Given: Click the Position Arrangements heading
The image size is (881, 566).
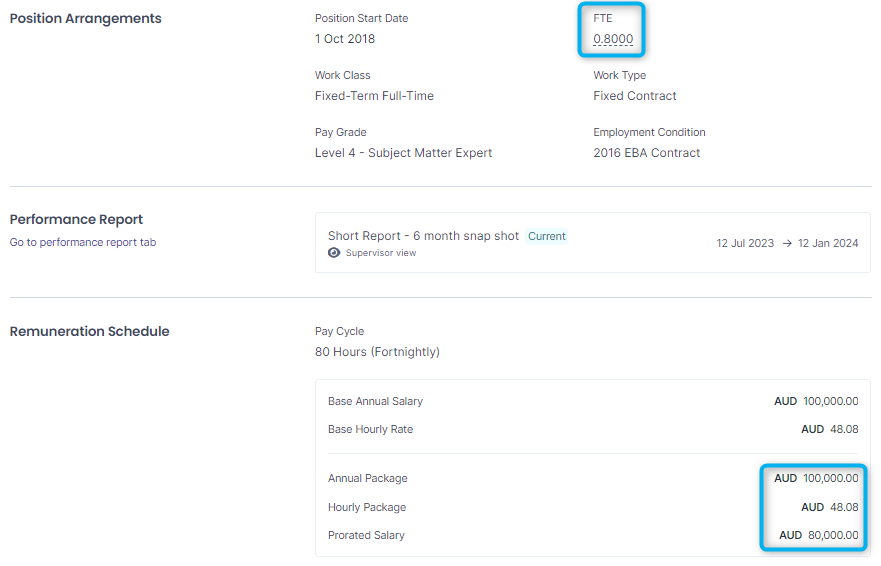Looking at the screenshot, I should 85,19.
